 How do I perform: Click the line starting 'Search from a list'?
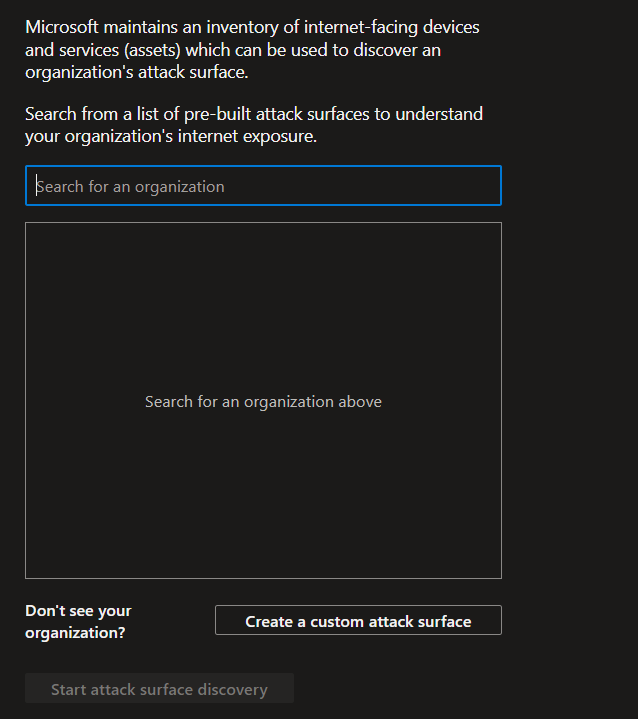[254, 114]
